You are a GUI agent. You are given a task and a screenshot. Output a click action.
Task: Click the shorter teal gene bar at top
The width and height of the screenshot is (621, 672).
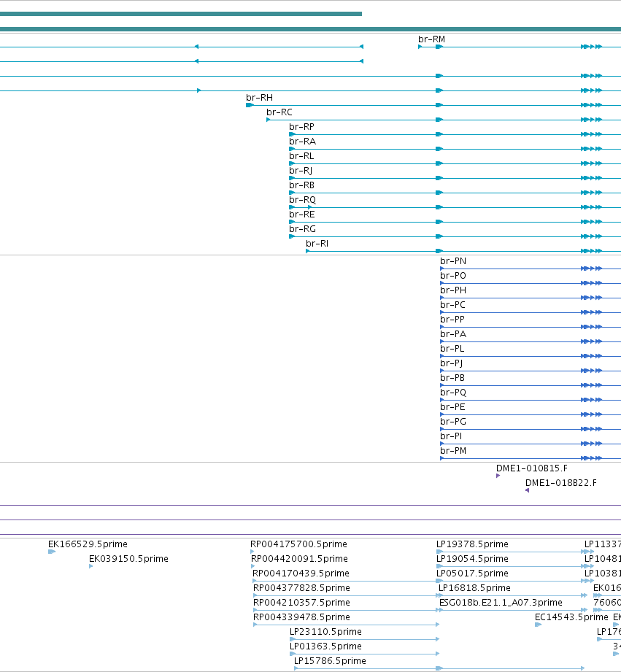[x=181, y=14]
